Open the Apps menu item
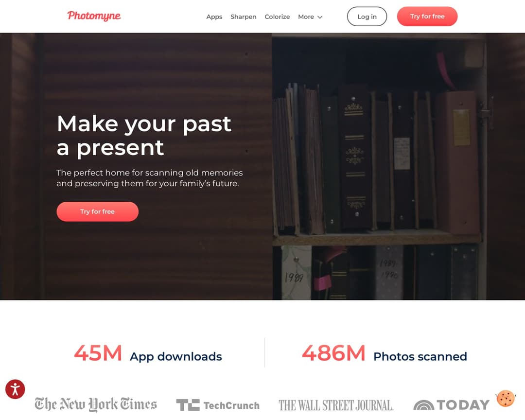Viewport: 525px width, 420px height. point(214,17)
